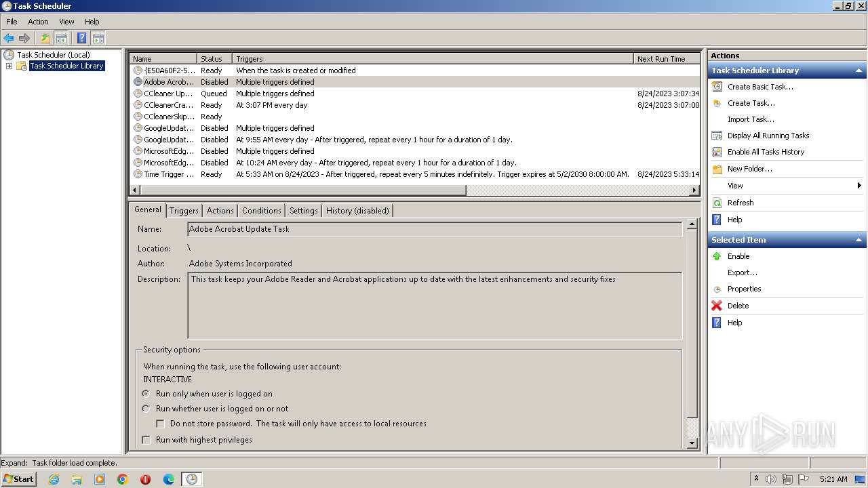868x488 pixels.
Task: Click the Task Scheduler (Local) clock icon
Action: click(x=9, y=55)
